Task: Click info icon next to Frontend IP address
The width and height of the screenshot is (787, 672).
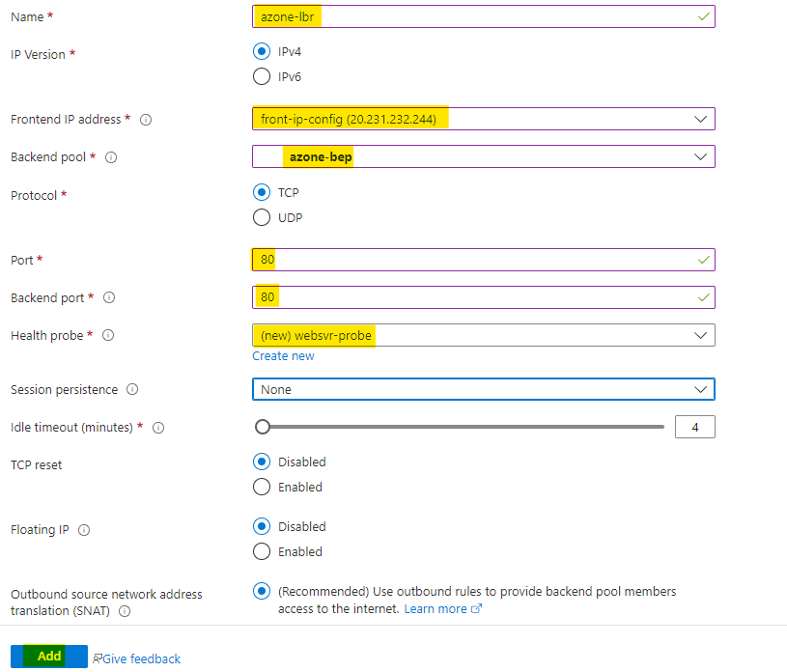Action: click(x=147, y=120)
